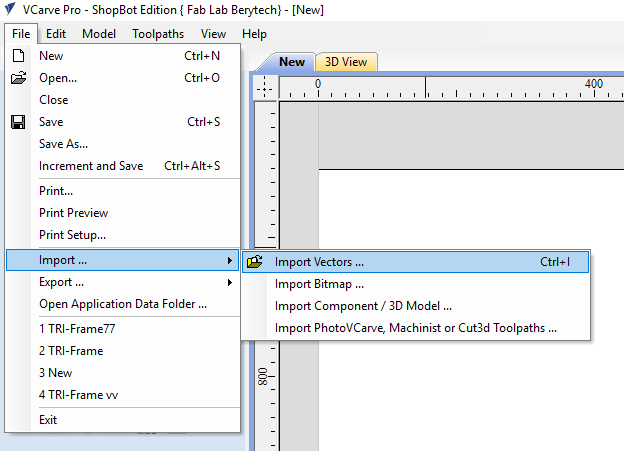Open the Toolpaths menu
The height and width of the screenshot is (451, 624).
158,34
